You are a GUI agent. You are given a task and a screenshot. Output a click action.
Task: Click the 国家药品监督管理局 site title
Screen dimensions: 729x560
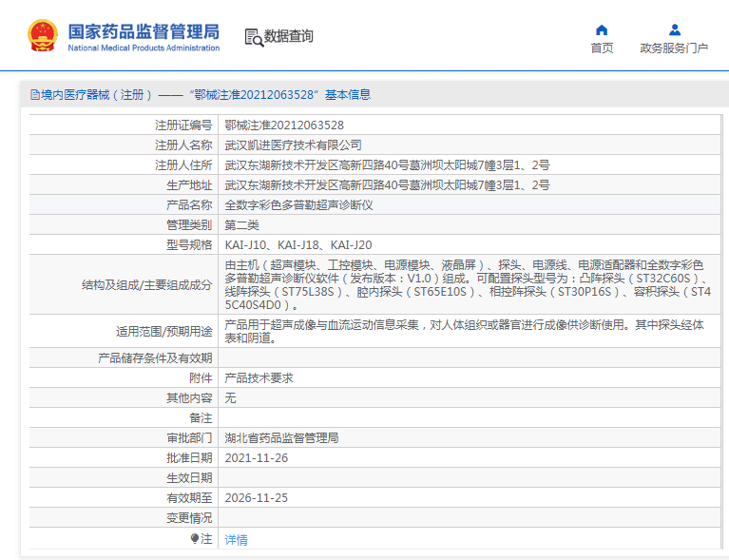144,29
